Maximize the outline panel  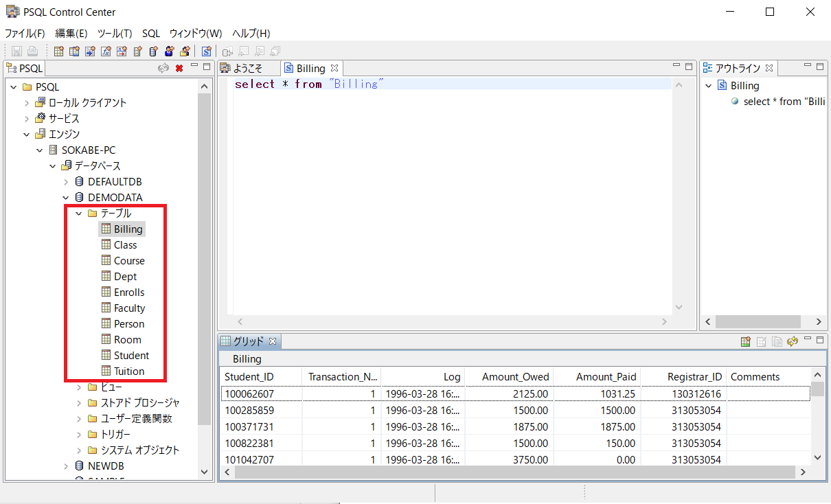(x=819, y=67)
